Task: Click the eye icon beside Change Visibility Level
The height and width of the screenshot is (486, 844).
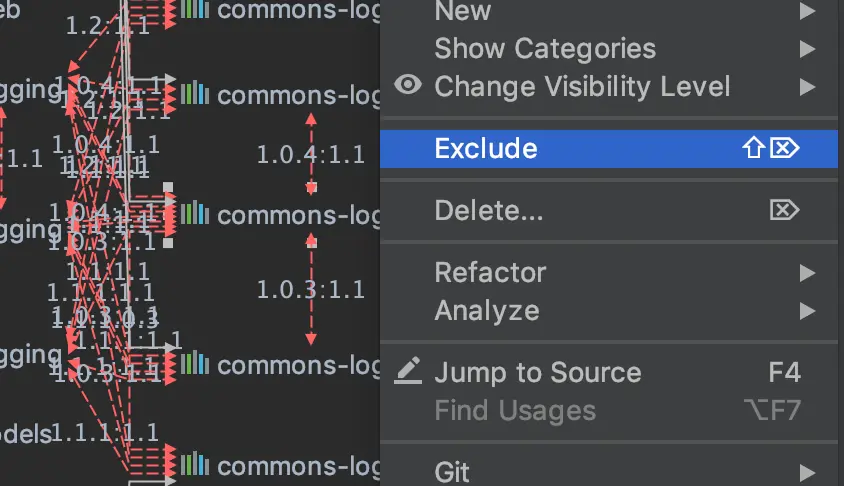Action: [x=407, y=85]
